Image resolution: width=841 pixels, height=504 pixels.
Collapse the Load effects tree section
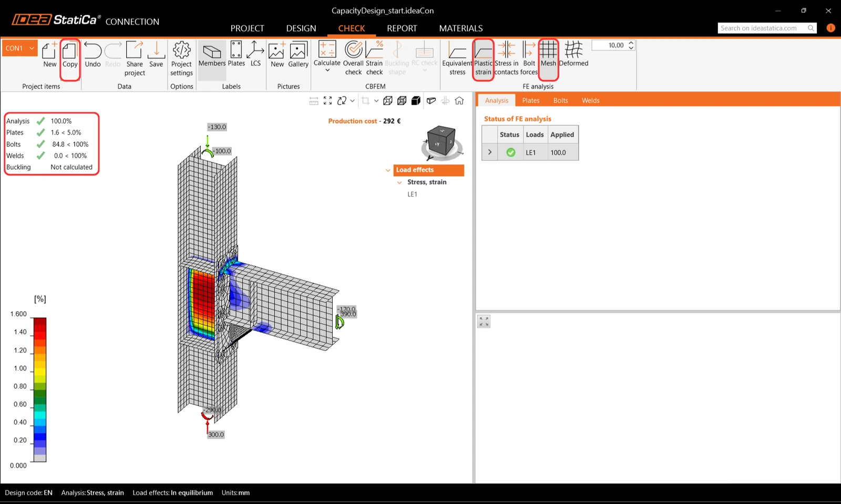point(388,170)
